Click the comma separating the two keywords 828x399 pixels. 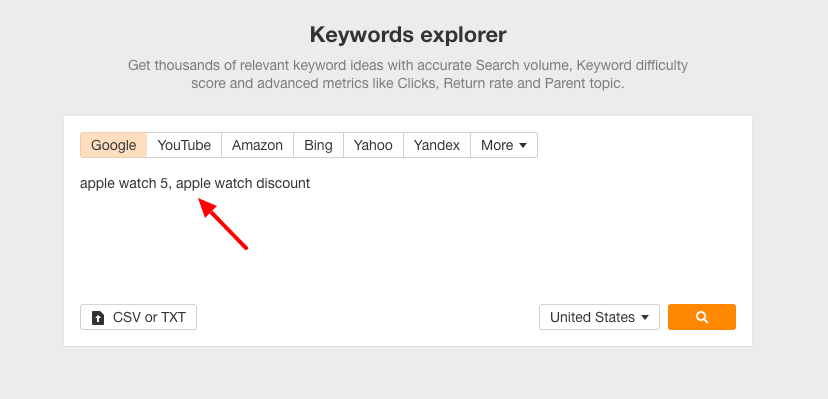point(170,186)
